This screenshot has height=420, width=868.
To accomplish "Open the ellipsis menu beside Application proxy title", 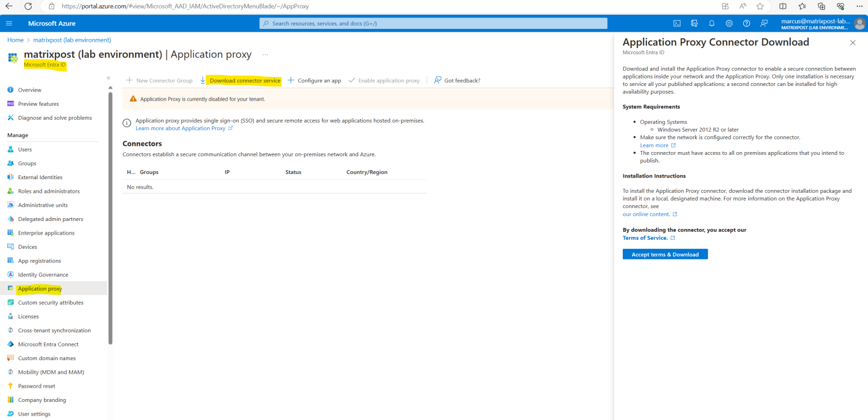I will [x=265, y=54].
